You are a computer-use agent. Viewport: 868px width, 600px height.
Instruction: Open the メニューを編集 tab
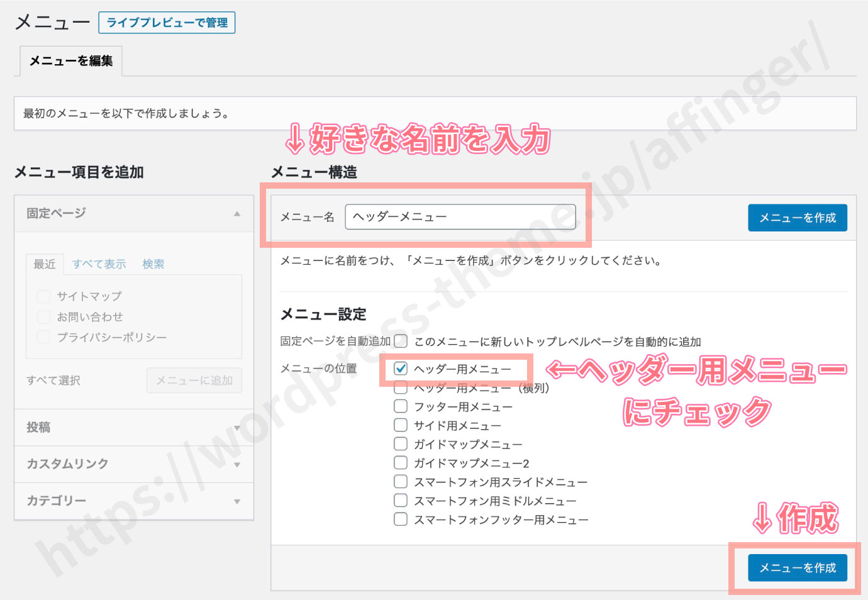tap(71, 61)
